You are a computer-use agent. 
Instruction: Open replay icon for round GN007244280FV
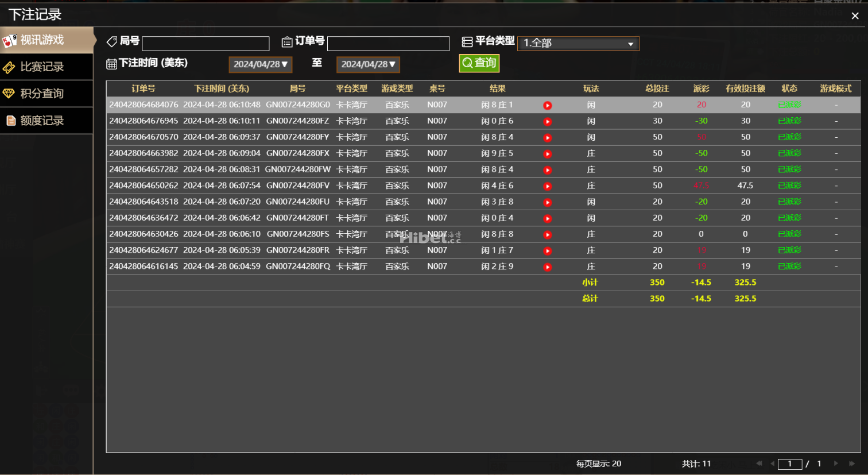click(x=547, y=186)
